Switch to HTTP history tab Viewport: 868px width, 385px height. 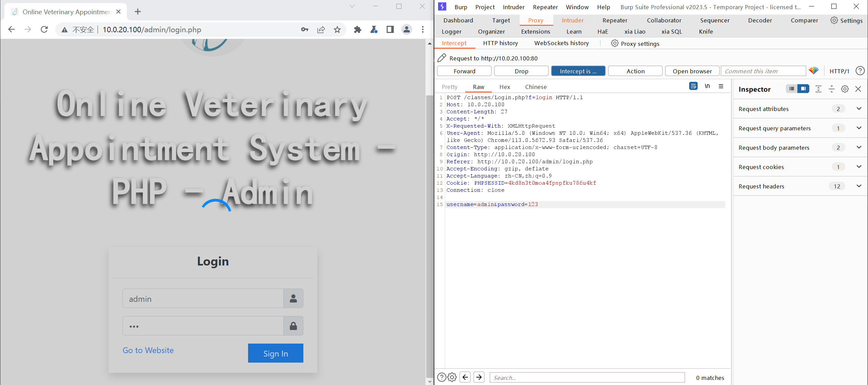click(501, 43)
